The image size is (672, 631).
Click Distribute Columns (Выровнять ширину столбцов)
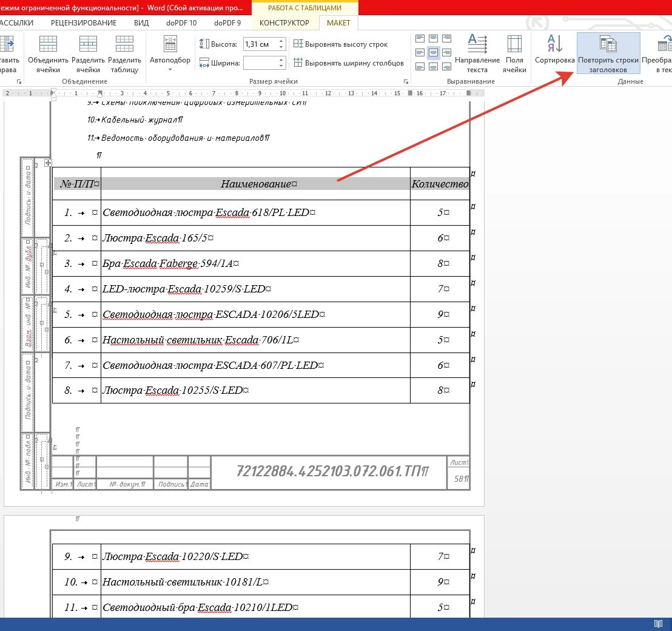tap(349, 63)
